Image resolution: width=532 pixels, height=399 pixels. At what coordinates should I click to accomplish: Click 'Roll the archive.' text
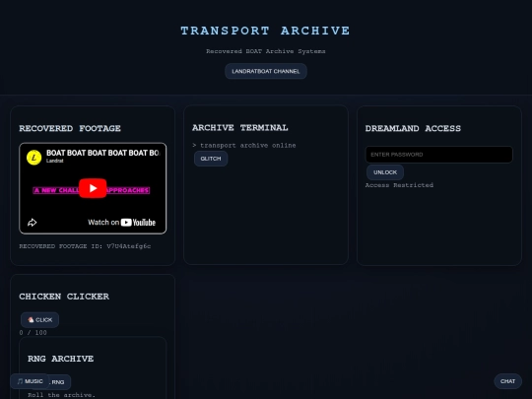pyautogui.click(x=61, y=395)
